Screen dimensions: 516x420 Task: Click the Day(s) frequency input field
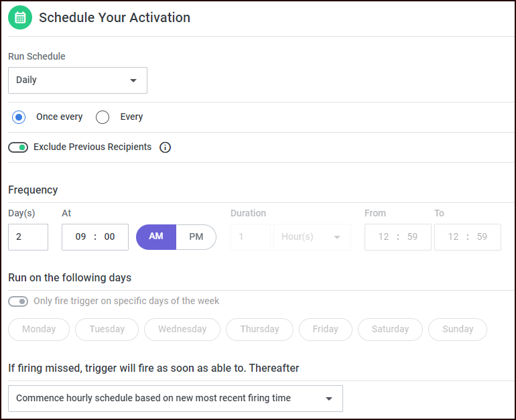point(28,237)
